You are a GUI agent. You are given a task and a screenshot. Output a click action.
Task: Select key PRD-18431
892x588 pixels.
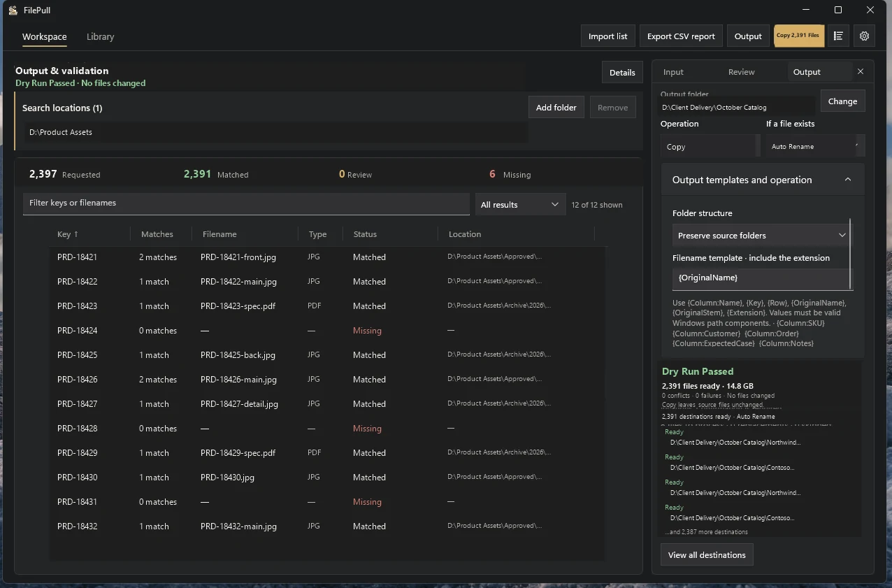(x=77, y=502)
